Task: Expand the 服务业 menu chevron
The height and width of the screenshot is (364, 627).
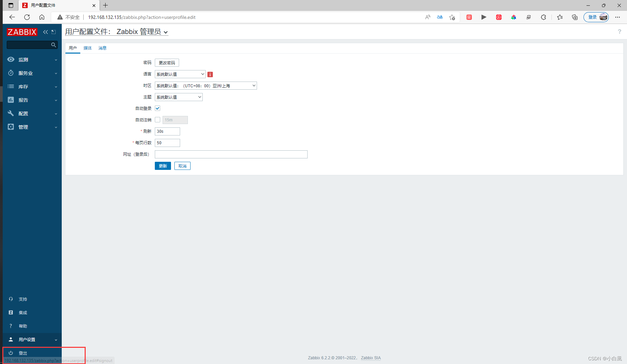Action: tap(56, 73)
